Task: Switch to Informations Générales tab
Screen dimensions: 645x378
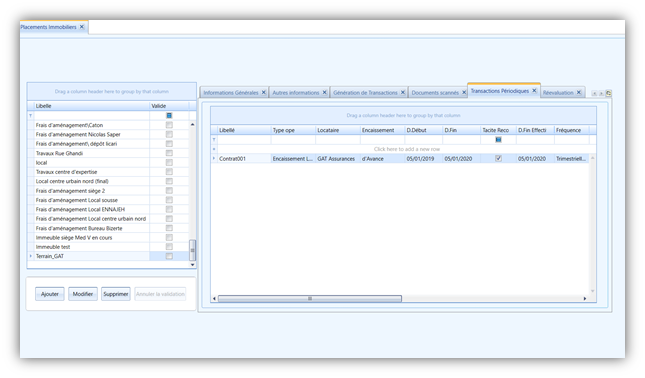Action: tap(231, 93)
